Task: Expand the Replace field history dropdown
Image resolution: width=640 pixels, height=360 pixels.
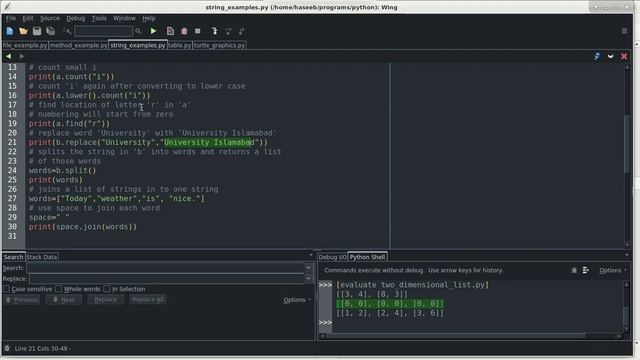Action: point(309,278)
